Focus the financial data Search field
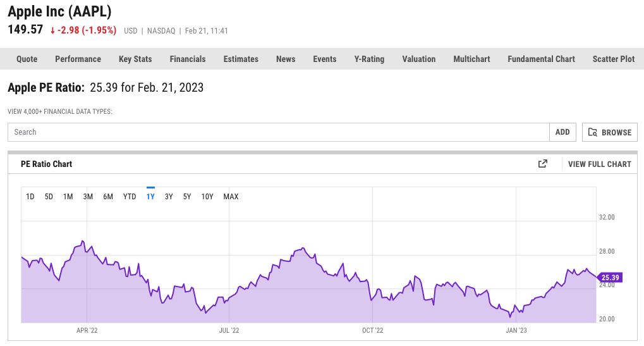Screen dimensions: 644x346 279,132
